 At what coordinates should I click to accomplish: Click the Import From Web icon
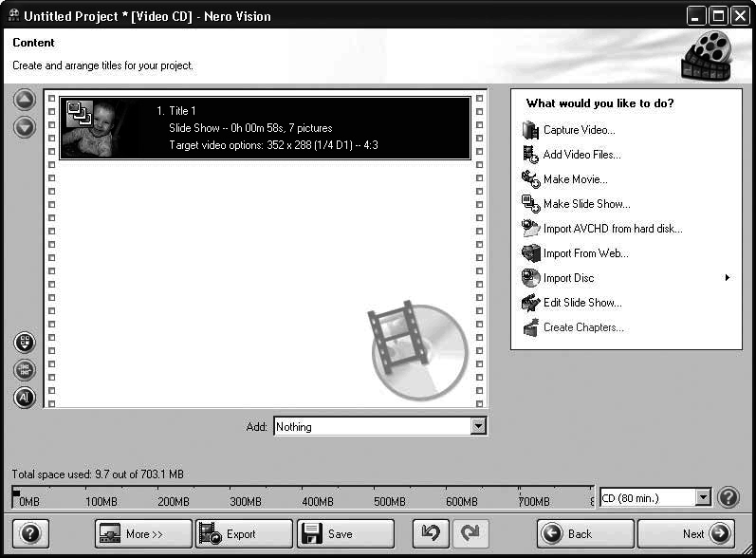click(x=530, y=253)
